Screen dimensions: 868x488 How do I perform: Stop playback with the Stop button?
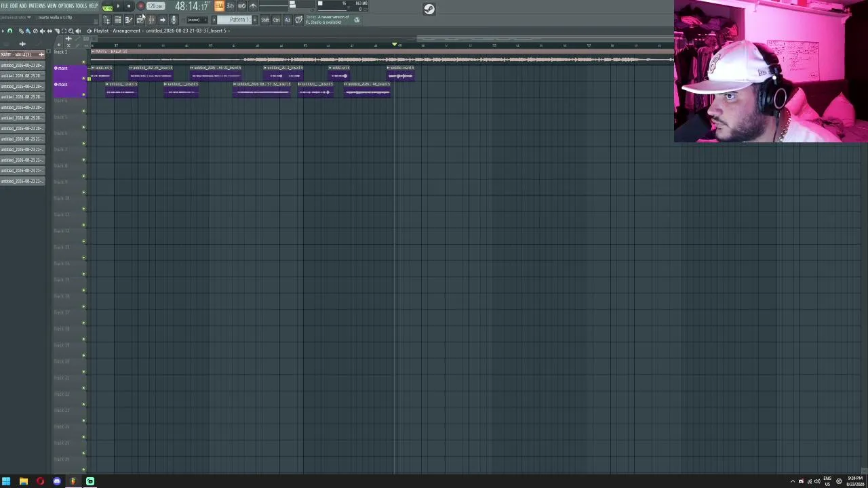(x=129, y=6)
